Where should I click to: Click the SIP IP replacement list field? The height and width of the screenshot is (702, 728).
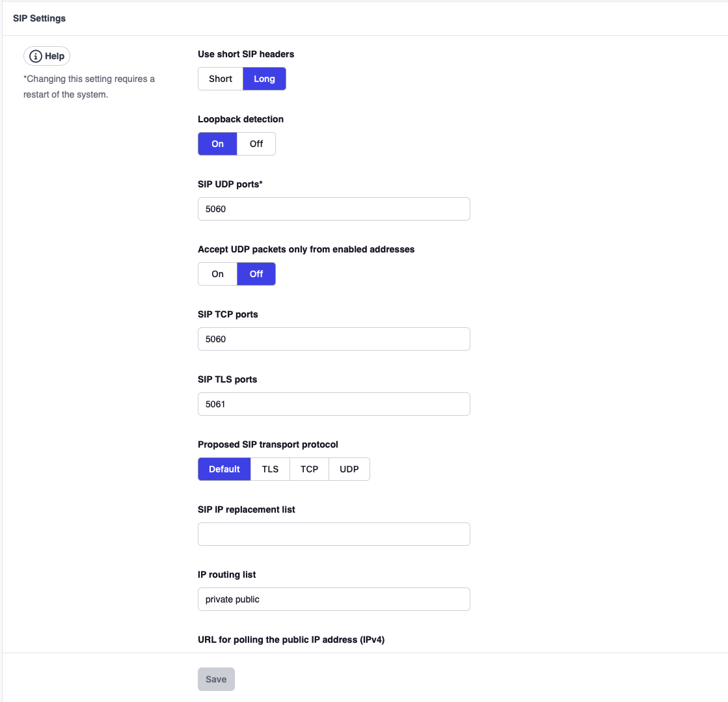tap(334, 534)
